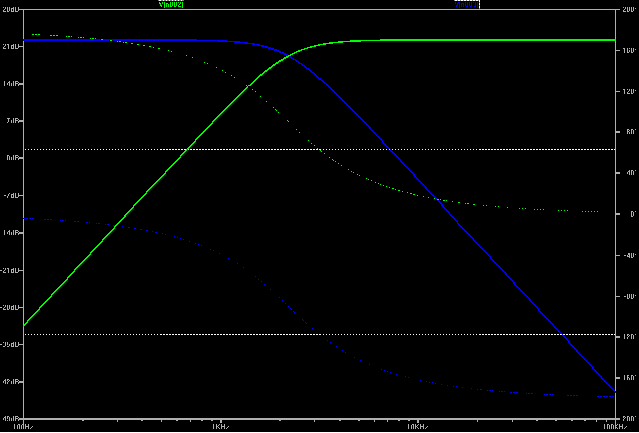Click the 0dB label on left axis
639x433 pixels.
(11, 158)
